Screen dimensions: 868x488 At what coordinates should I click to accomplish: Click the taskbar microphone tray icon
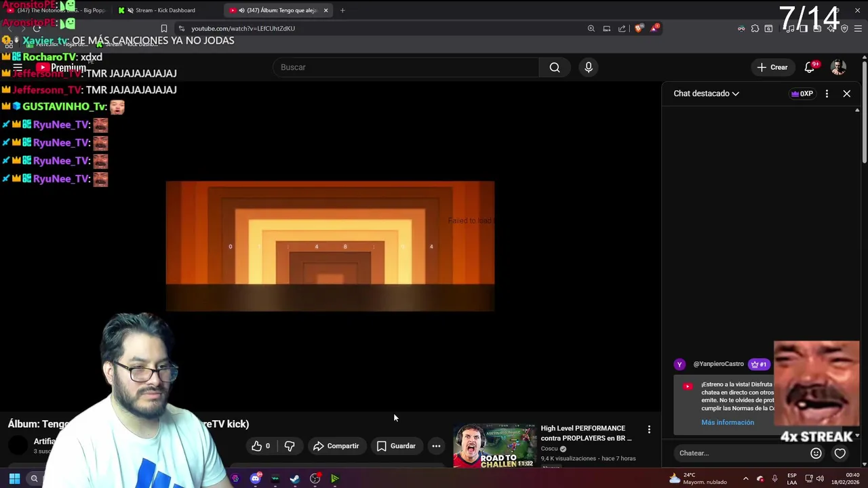(x=774, y=479)
